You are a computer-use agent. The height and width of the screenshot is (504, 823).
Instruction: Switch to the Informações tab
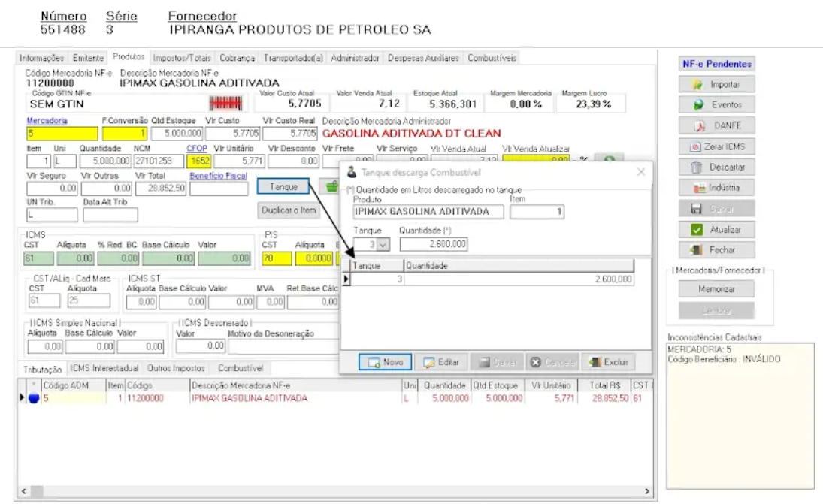tap(42, 58)
